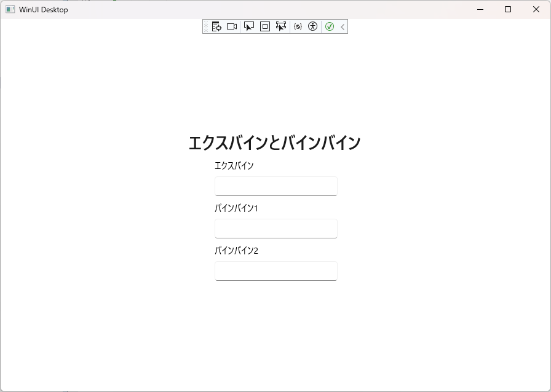
Task: Click the エクスバイン field label
Action: pos(234,165)
